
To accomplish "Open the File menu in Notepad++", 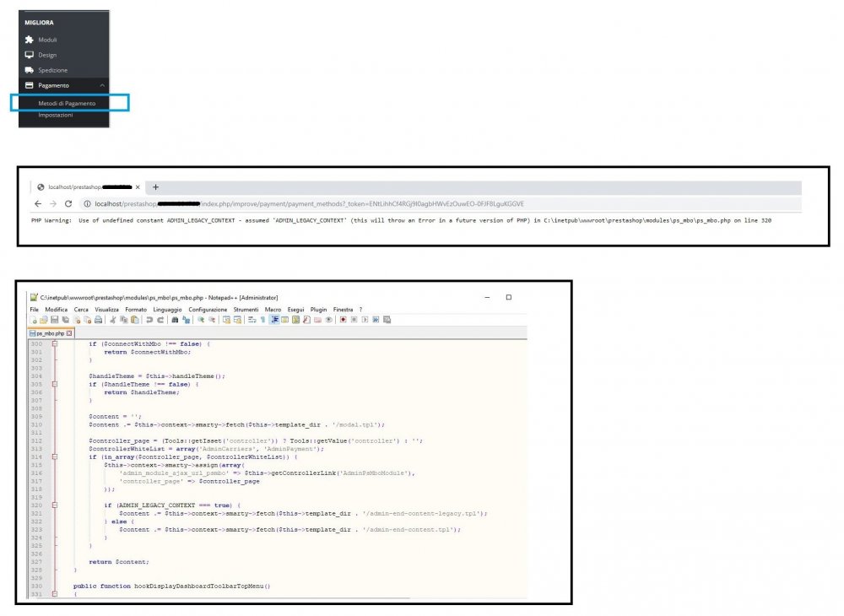I will 35,310.
